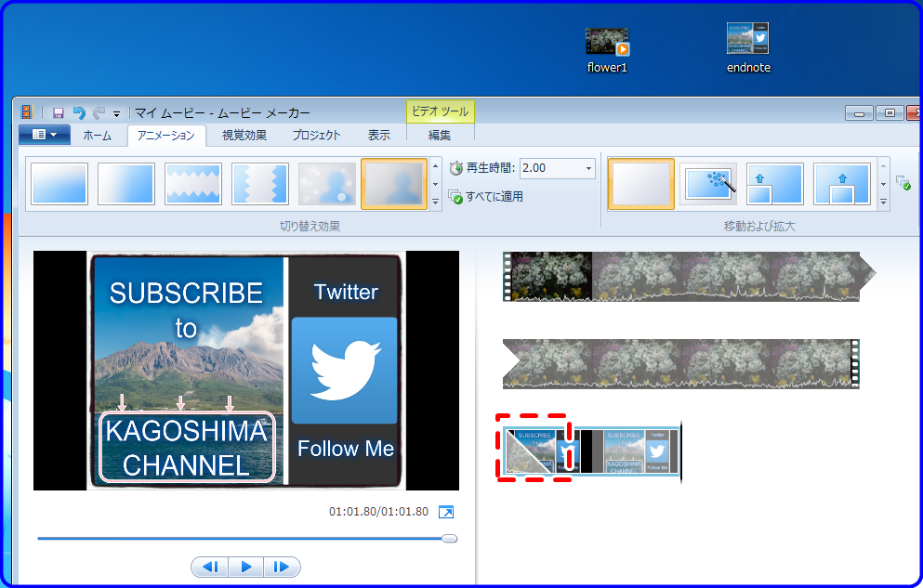Play the movie preview

(246, 567)
